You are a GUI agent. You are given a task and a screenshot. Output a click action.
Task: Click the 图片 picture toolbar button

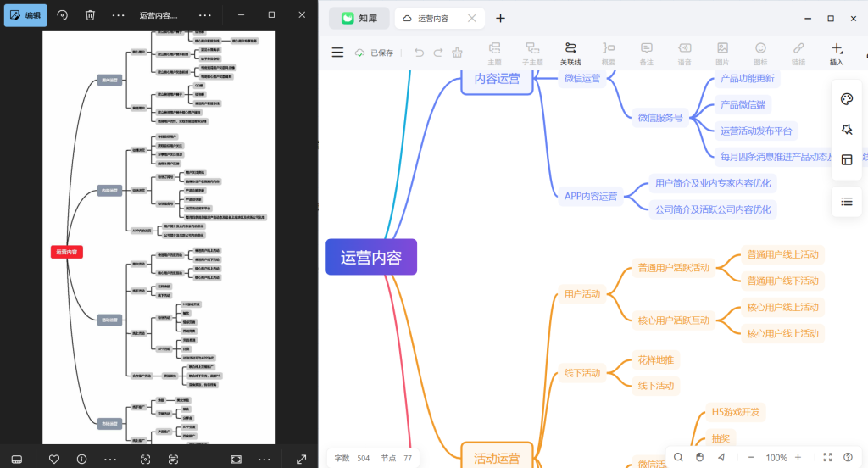tap(722, 53)
